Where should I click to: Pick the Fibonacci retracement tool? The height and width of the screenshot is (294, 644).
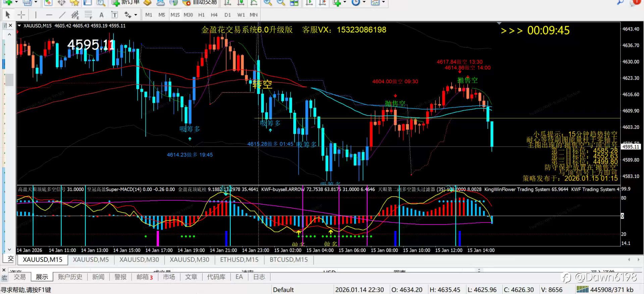pos(88,15)
